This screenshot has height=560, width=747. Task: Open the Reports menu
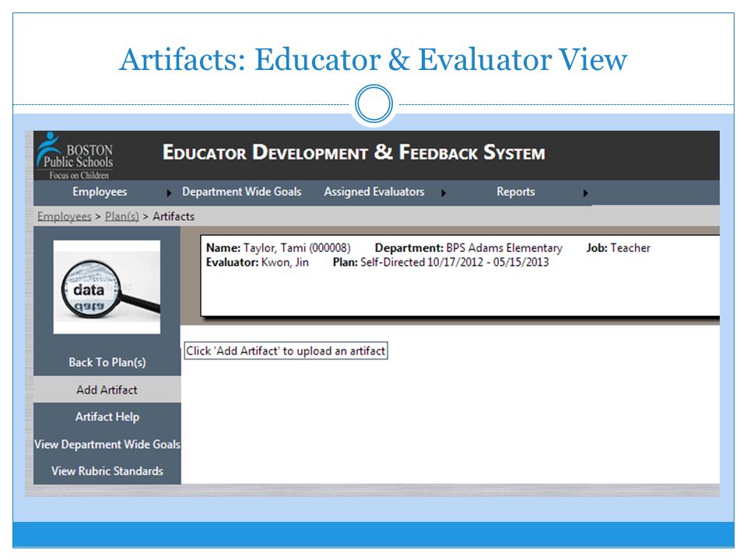(515, 192)
